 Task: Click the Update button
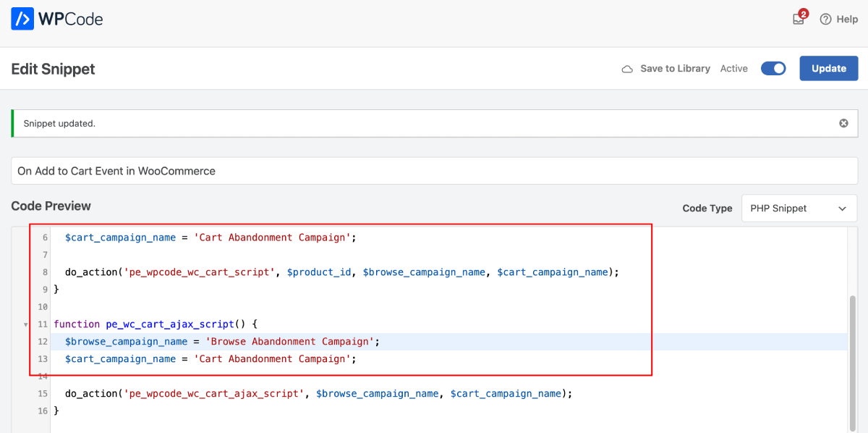(x=828, y=68)
